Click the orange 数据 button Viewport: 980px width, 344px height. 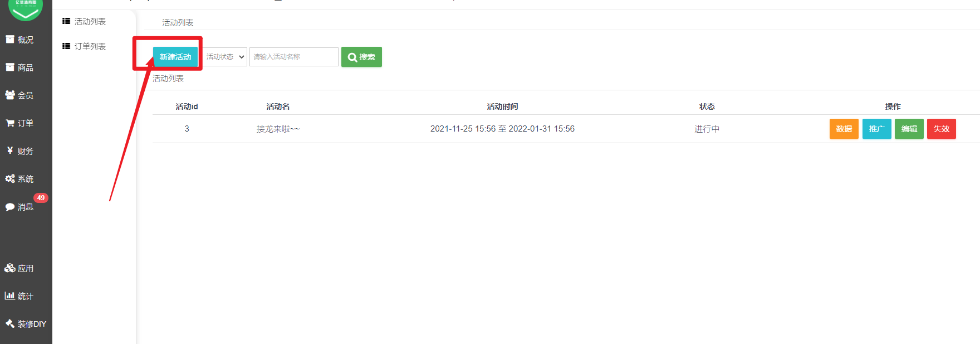point(844,129)
